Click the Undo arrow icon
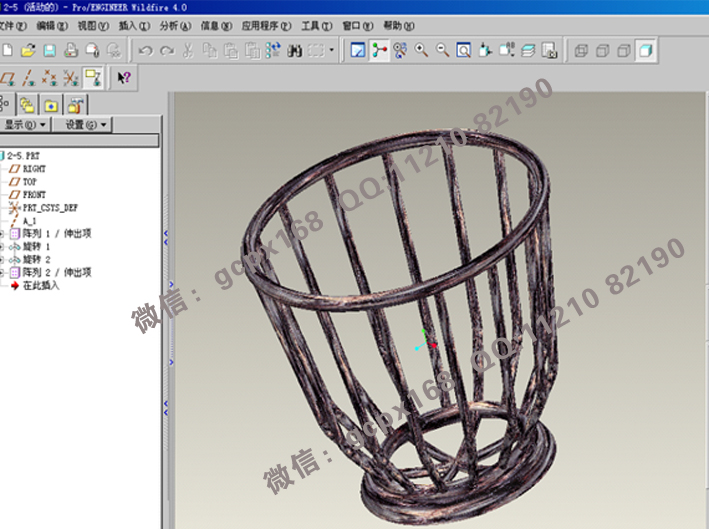This screenshot has height=529, width=709. pyautogui.click(x=145, y=49)
